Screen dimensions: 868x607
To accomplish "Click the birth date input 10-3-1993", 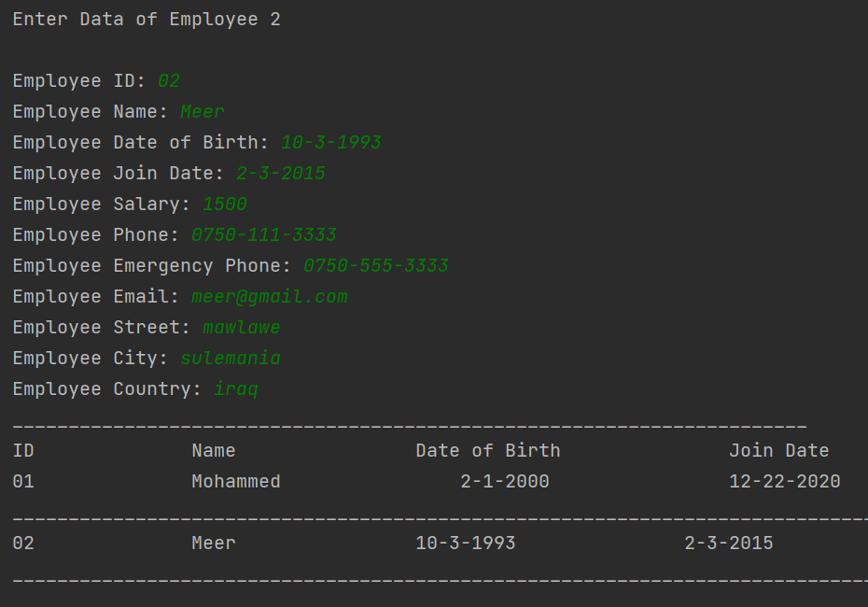I will tap(331, 143).
